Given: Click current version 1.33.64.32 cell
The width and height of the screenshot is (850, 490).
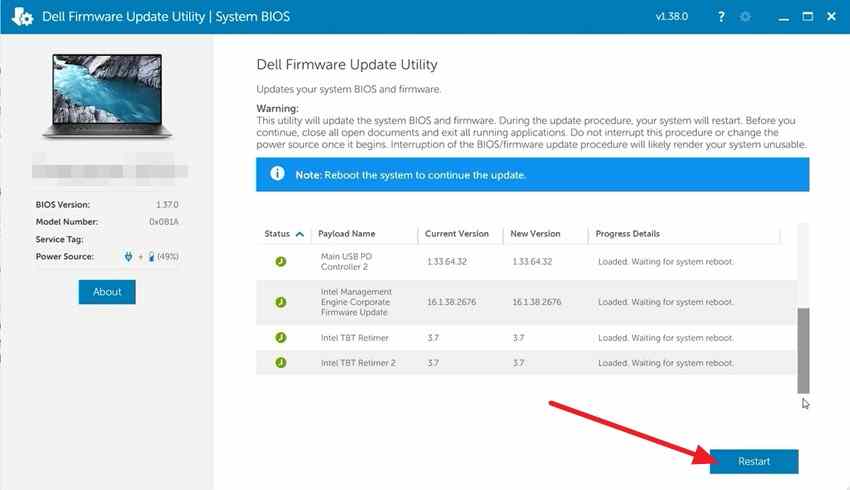Looking at the screenshot, I should click(447, 261).
